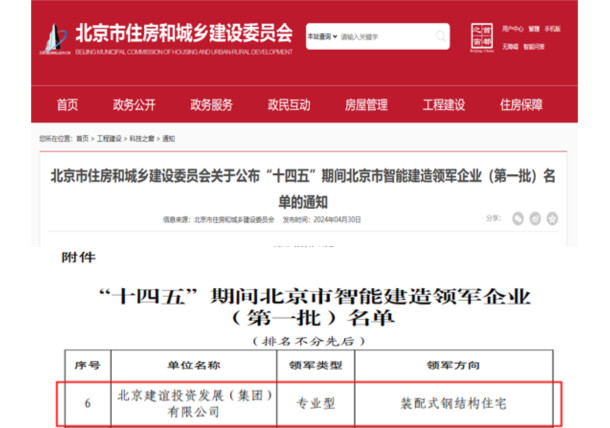Click the 首都之窗 square seal icon
Viewport: 610px width, 428px height.
click(482, 37)
